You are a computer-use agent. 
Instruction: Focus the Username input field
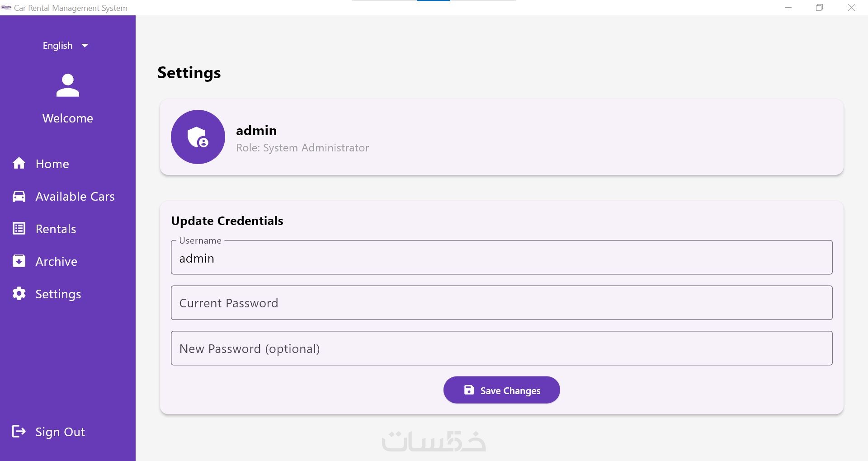pyautogui.click(x=501, y=258)
